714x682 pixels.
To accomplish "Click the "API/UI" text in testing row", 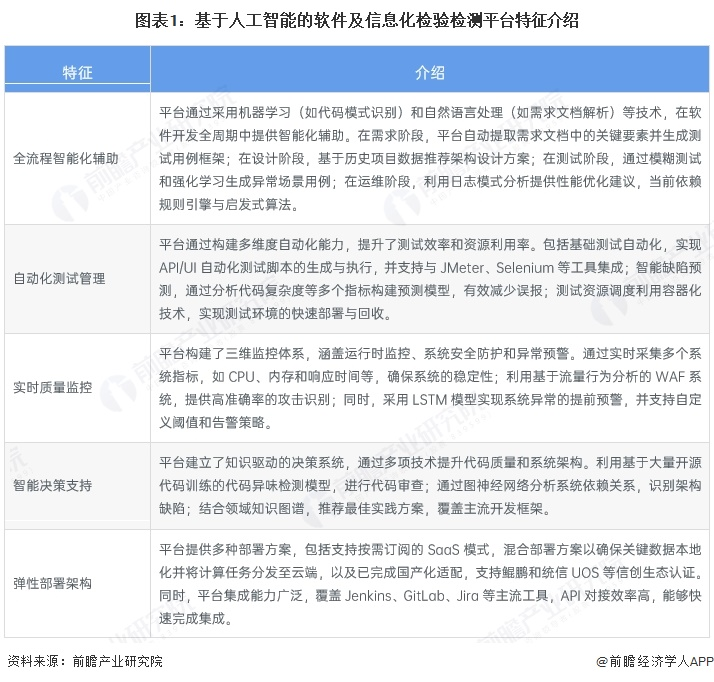I will click(180, 268).
